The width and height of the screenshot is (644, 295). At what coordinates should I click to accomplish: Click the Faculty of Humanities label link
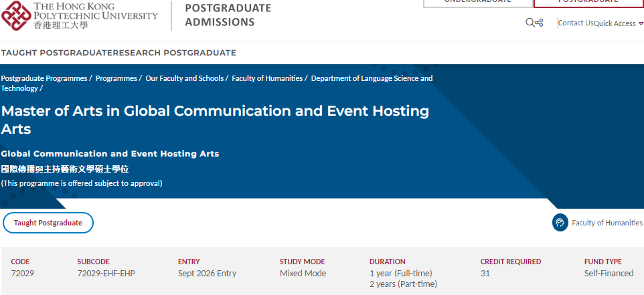point(607,223)
